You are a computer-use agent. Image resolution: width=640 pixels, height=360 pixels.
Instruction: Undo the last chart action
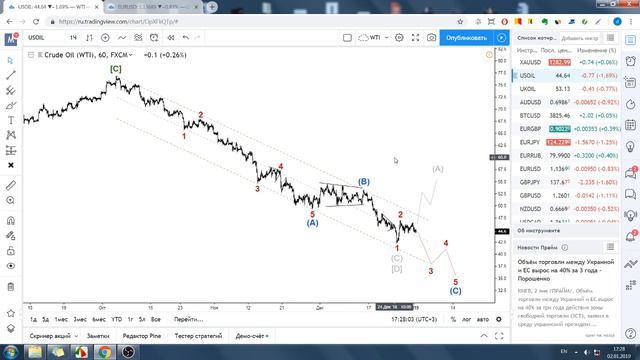click(x=186, y=38)
